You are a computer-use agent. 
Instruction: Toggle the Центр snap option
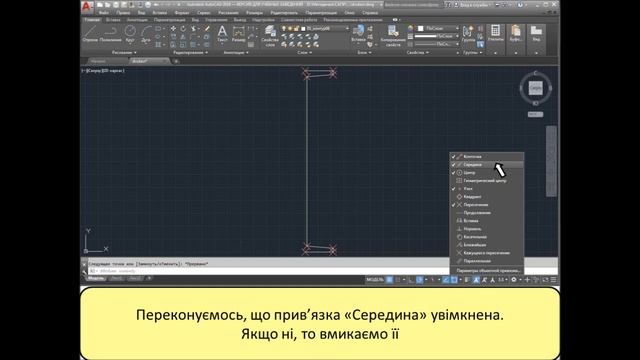click(487, 173)
